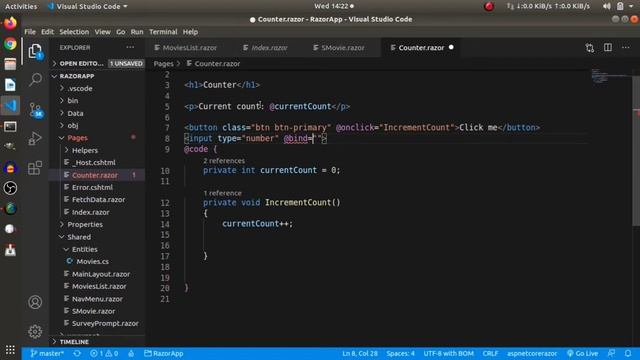The height and width of the screenshot is (360, 640).
Task: Launch Google Chrome from the dock
Action: tap(10, 44)
